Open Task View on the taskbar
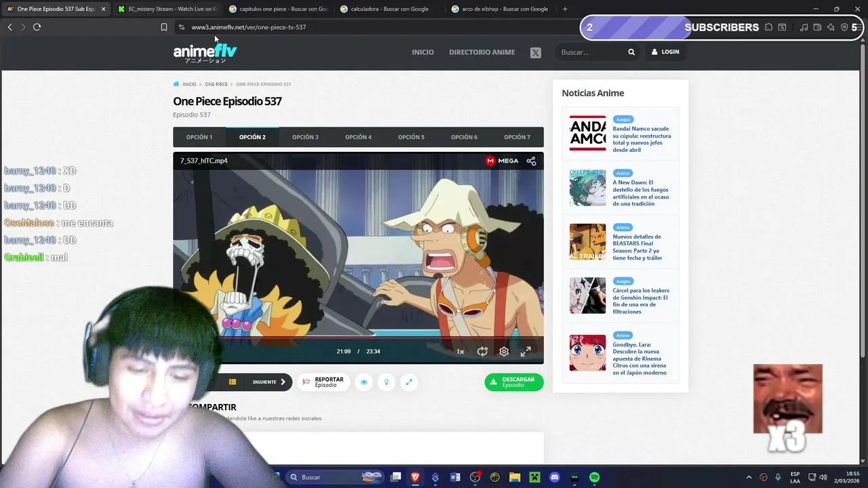 click(x=396, y=477)
